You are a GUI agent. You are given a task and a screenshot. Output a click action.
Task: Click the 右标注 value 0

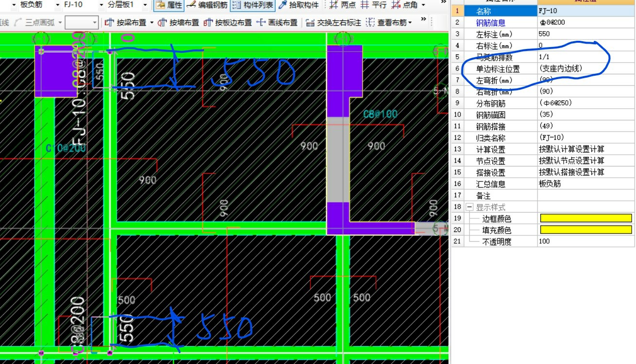click(x=586, y=46)
